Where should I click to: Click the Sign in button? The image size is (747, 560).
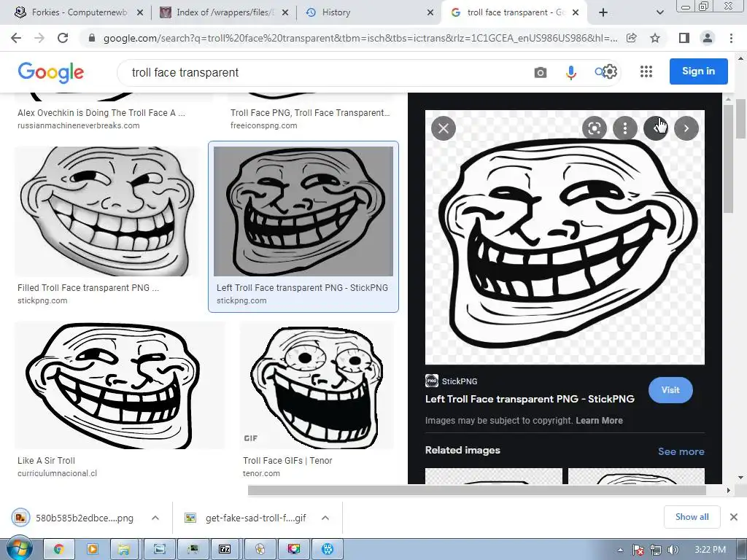(x=698, y=71)
